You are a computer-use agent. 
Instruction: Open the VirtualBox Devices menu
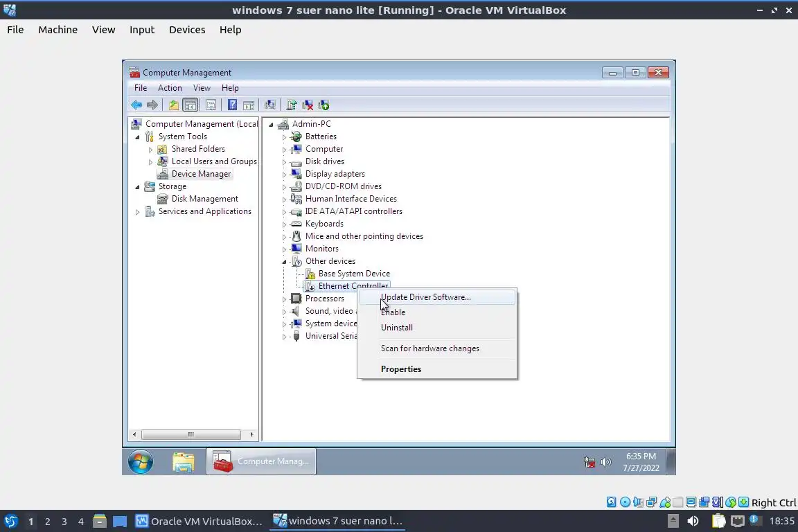pos(187,30)
